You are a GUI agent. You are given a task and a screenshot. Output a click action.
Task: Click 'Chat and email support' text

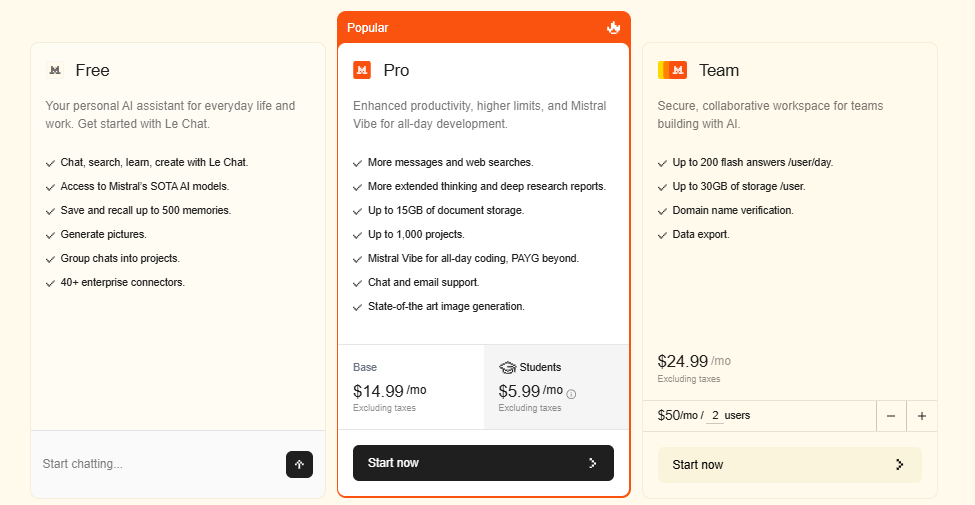423,282
